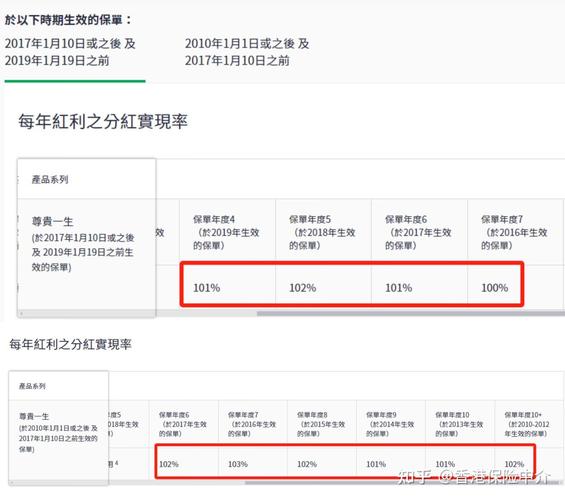Click 尊貴一生 row label in bottom table

pos(34,416)
